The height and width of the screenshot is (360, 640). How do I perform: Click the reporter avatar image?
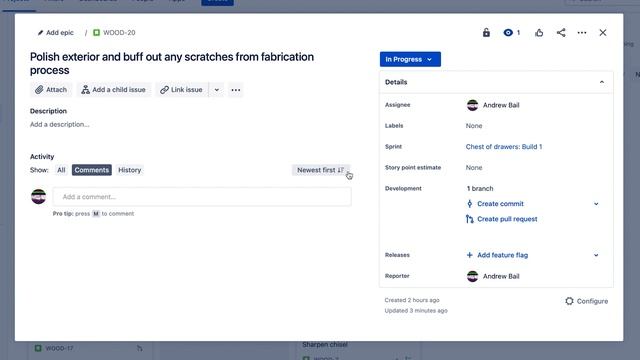click(x=472, y=276)
